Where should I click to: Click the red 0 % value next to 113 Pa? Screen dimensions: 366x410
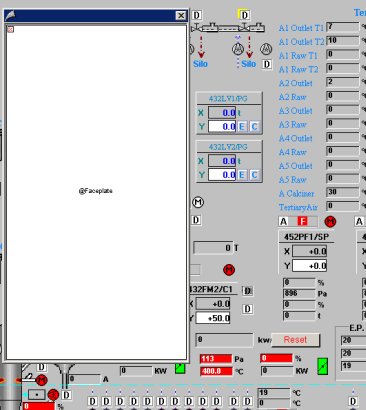click(x=276, y=359)
